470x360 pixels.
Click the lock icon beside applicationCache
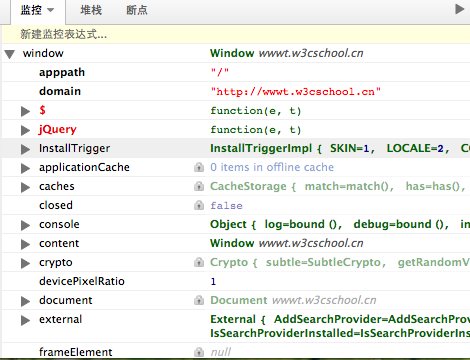199,167
